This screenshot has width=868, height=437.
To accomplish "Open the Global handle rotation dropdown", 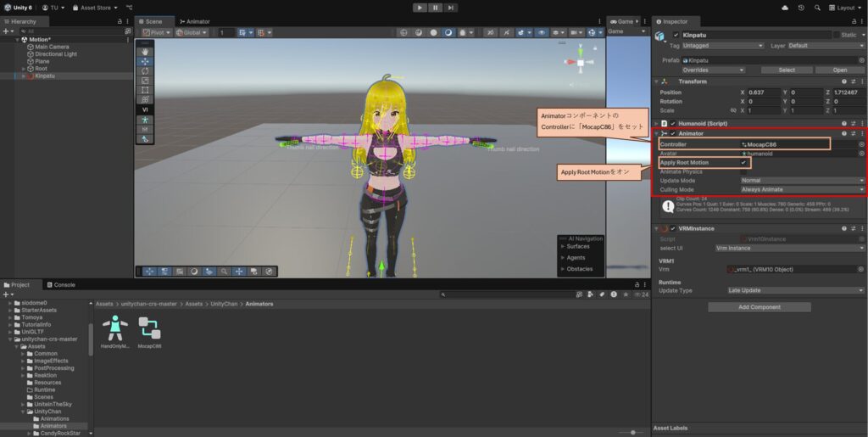I will [192, 33].
